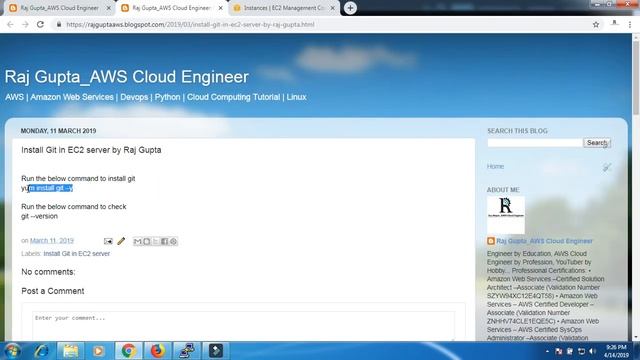Screen dimensions: 640x360
Task: Switch to the first Raj Gupta_AWS Cloud Engineer tab
Action: click(60, 8)
